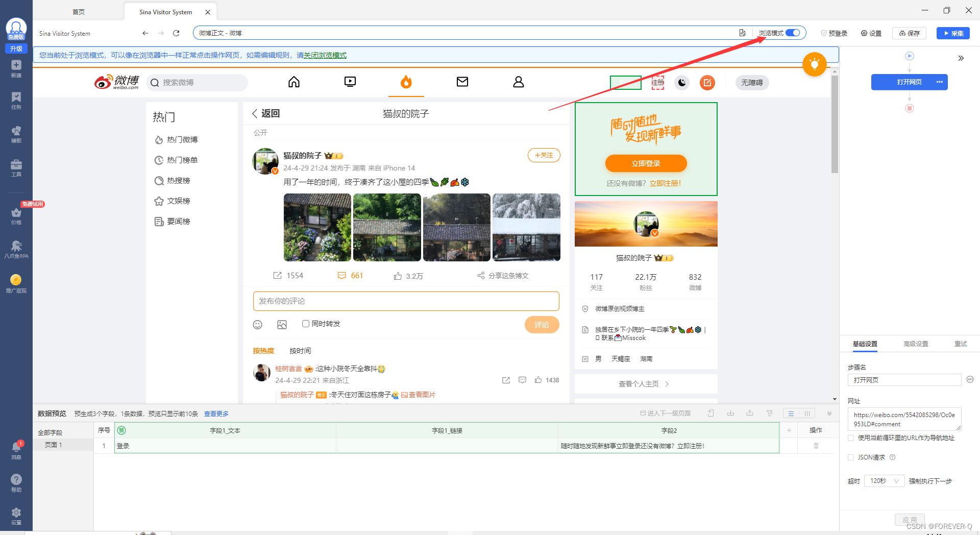Click the page refresh icon
Screen dimensions: 980x535
coord(176,33)
